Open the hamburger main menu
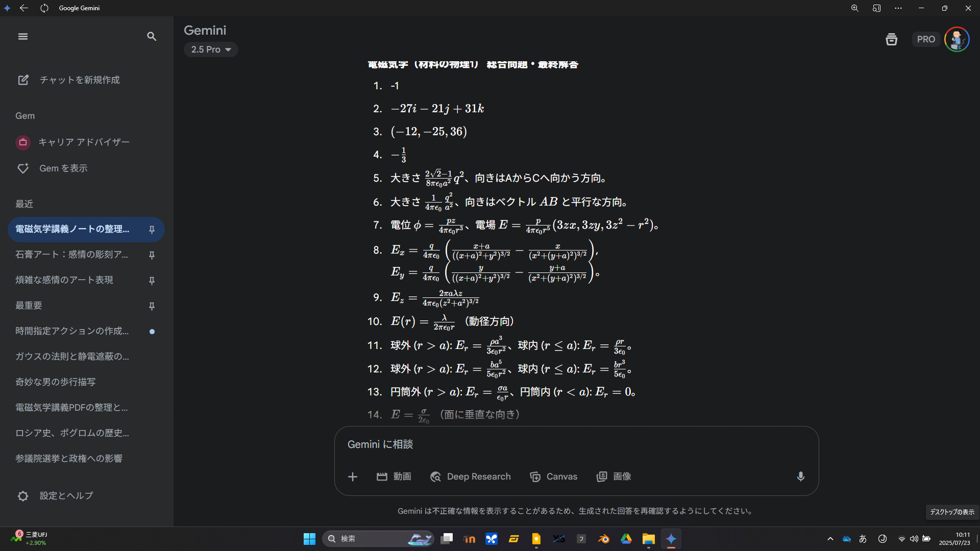This screenshot has width=980, height=551. point(23,36)
